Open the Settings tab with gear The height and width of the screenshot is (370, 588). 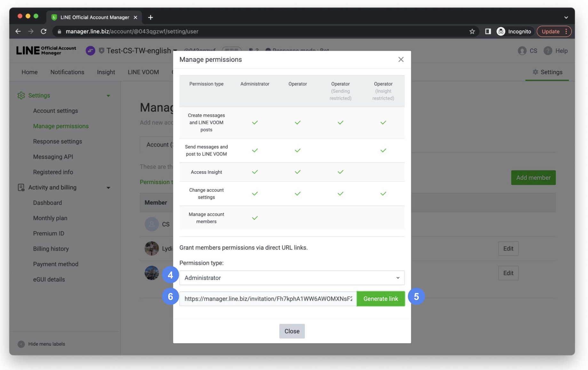547,72
